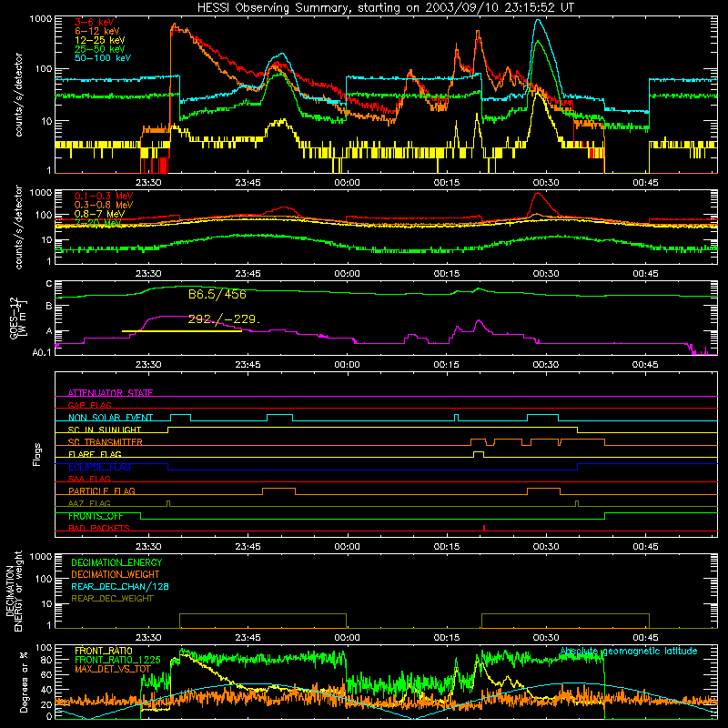This screenshot has width=728, height=728.
Task: Click the HESSI Observing Summary title text
Action: point(385,8)
